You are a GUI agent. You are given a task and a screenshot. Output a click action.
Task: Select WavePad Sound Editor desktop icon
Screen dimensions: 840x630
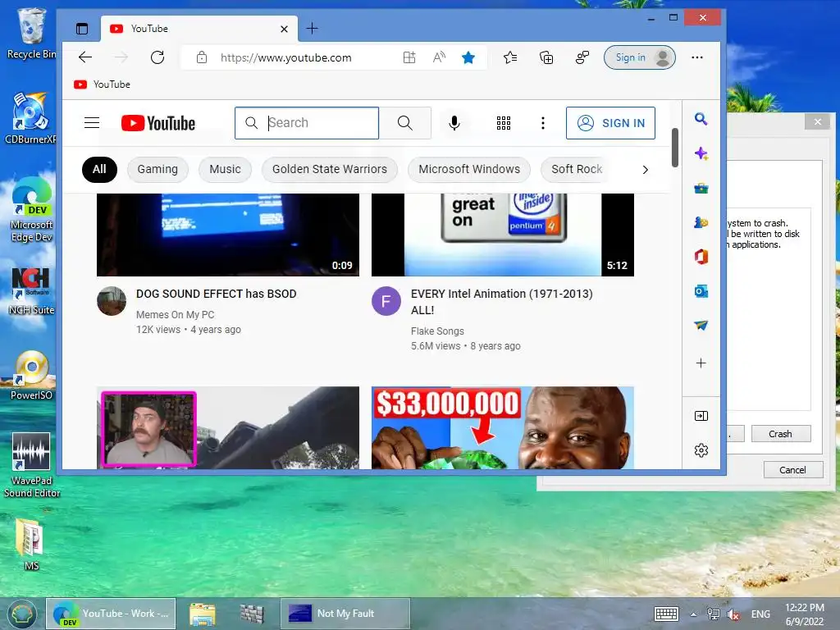[31, 465]
